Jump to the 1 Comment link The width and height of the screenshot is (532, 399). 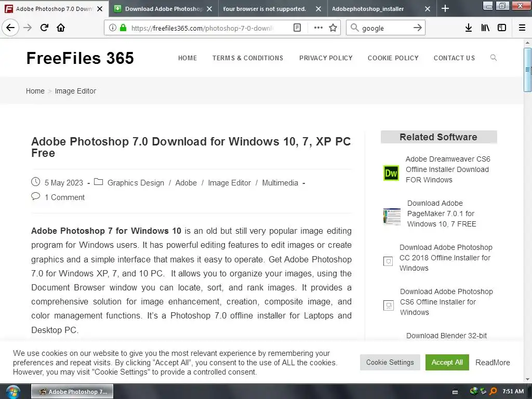tap(64, 197)
